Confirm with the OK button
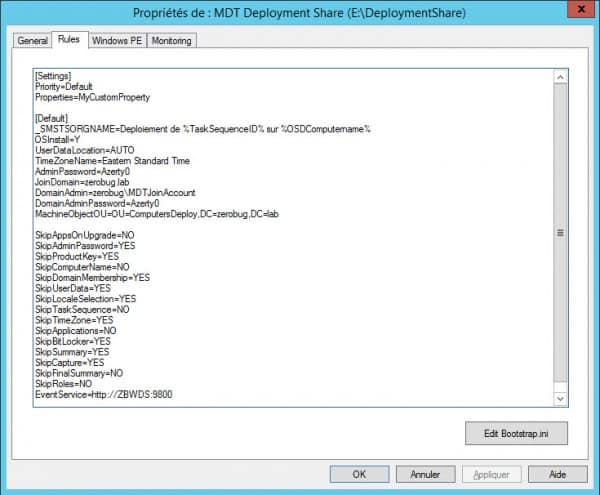The image size is (600, 495). tap(359, 474)
